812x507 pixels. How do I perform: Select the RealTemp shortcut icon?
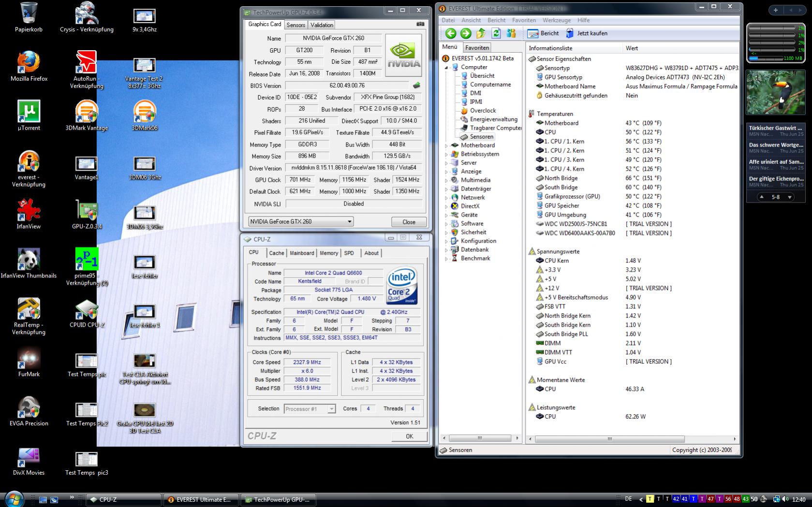pyautogui.click(x=29, y=317)
